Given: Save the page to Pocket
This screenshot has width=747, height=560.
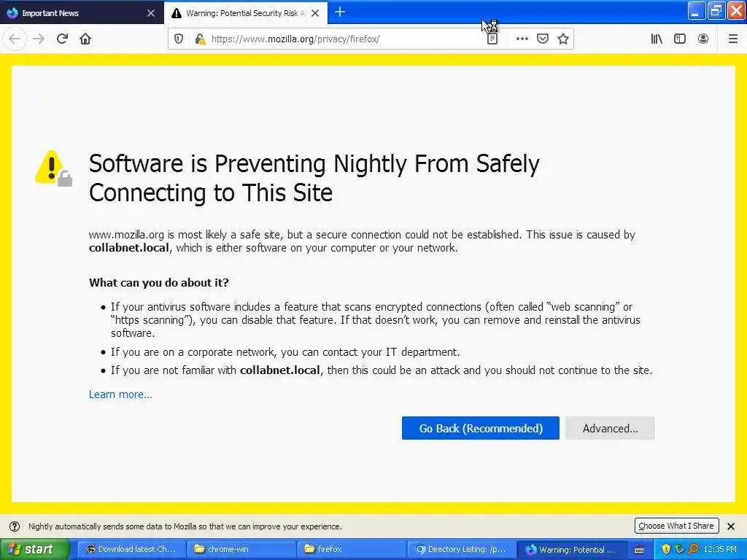Looking at the screenshot, I should [543, 39].
